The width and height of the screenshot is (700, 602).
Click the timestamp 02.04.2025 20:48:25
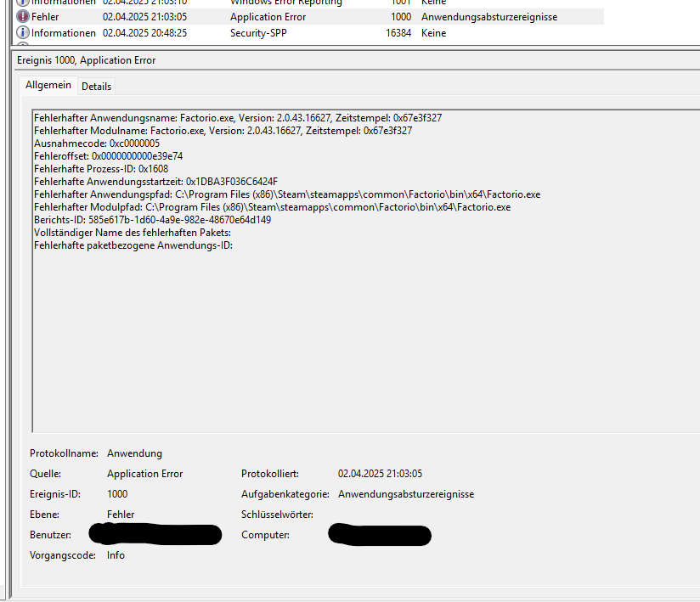[x=144, y=33]
